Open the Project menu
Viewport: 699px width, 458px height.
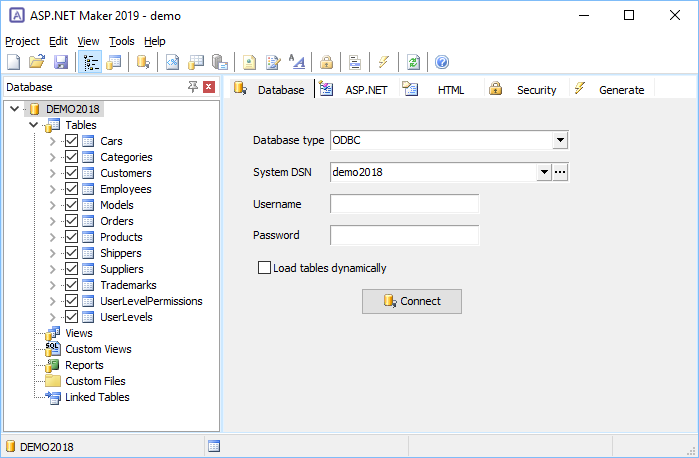coord(22,41)
